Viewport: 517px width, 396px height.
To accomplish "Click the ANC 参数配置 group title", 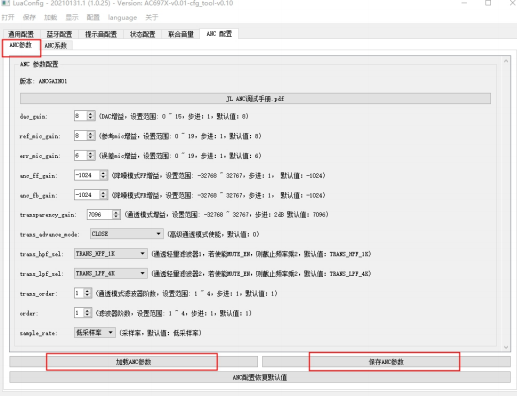I will click(39, 64).
